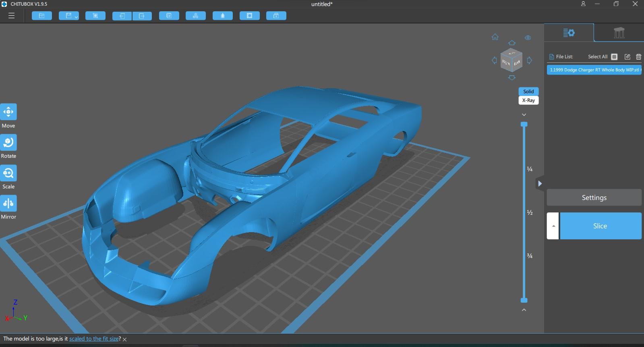Screen dimensions: 644x347
Task: Click the repair model toolbar icon
Action: (276, 16)
